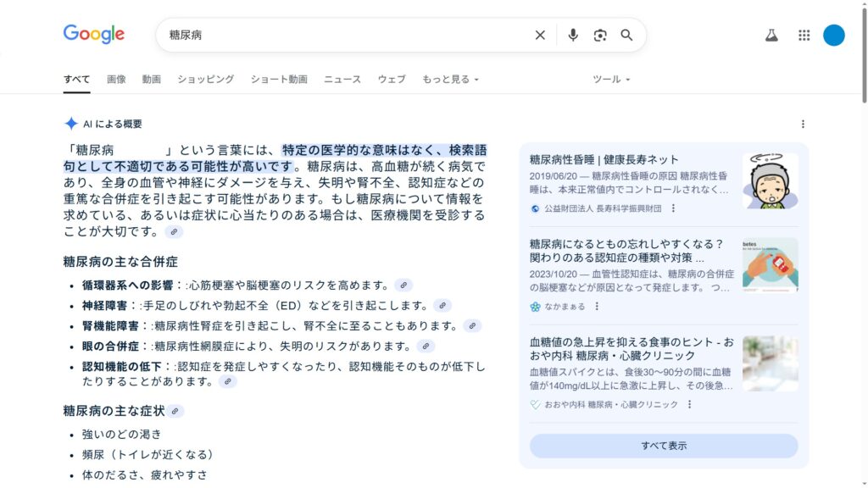
Task: Open more options for 長寿科学振興財団 source
Action: [674, 208]
